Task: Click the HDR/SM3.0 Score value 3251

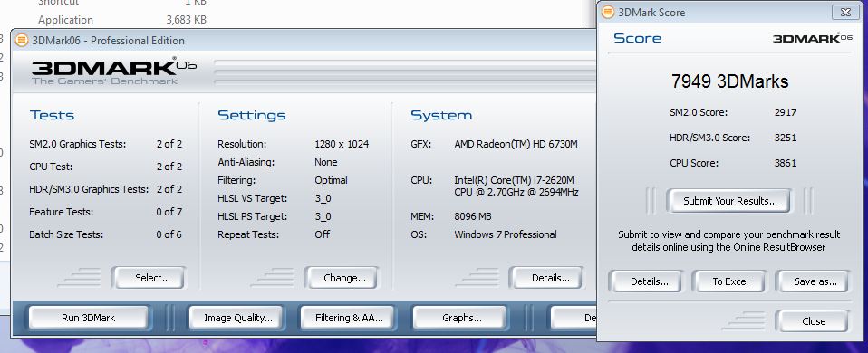Action: tap(786, 138)
